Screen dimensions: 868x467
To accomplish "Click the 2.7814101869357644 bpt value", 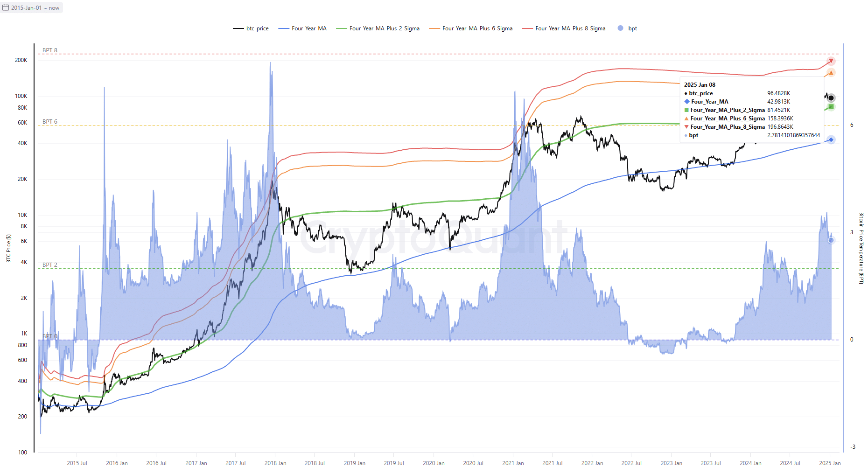I will pos(793,135).
